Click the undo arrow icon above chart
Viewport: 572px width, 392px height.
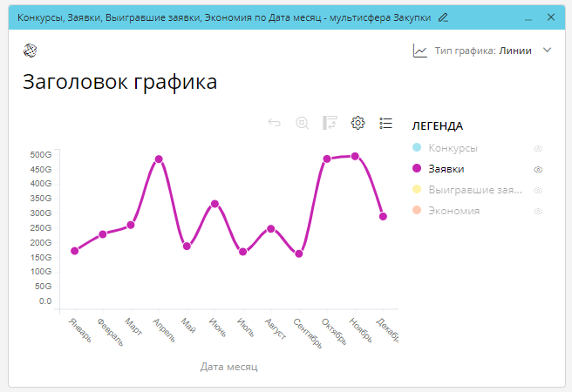coord(275,123)
